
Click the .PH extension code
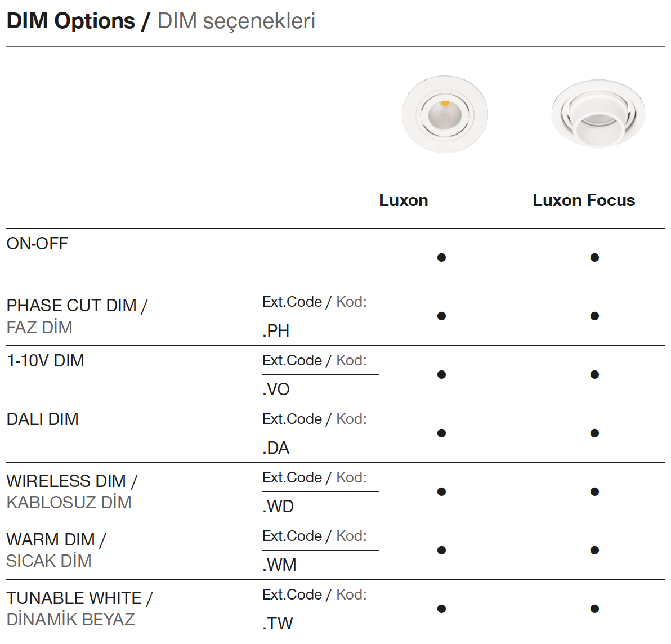click(x=276, y=331)
